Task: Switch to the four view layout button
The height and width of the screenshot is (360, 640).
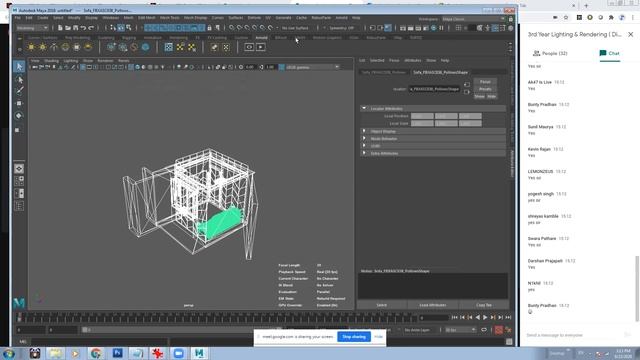Action: coord(19,180)
